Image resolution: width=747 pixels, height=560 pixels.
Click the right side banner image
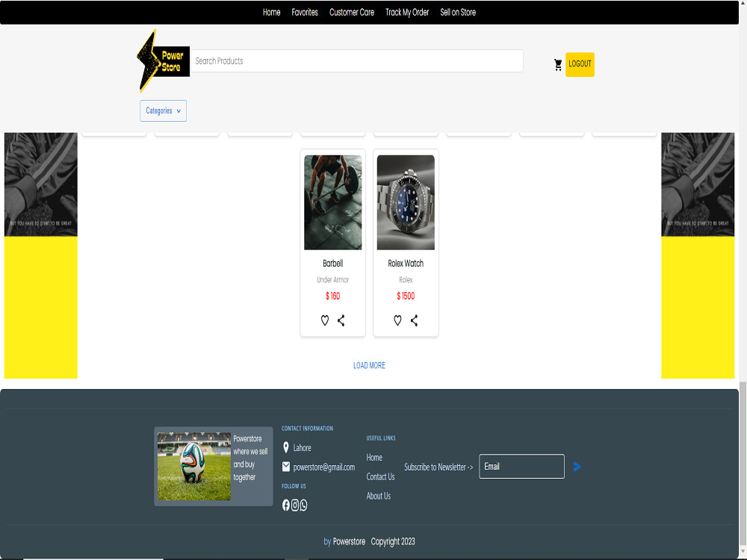(698, 255)
